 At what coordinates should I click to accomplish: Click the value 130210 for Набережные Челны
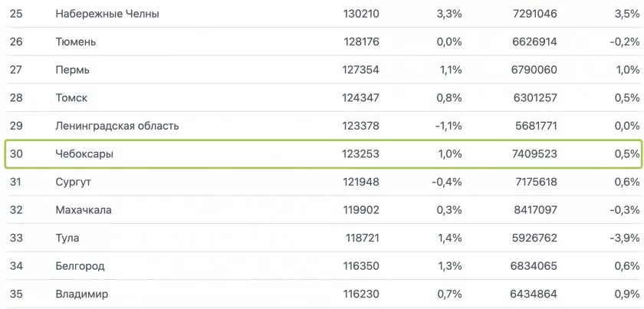click(x=360, y=14)
